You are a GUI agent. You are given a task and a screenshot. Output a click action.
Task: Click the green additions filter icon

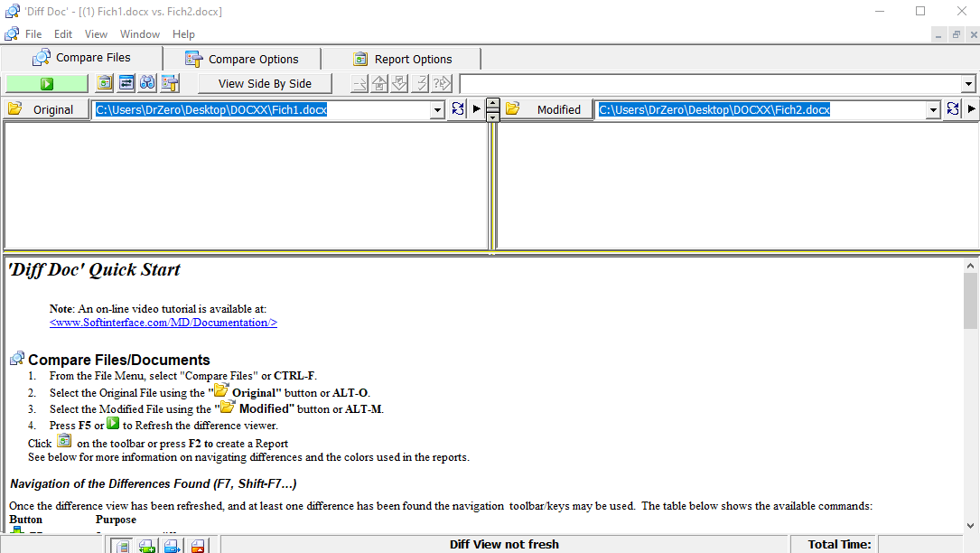pos(147,546)
